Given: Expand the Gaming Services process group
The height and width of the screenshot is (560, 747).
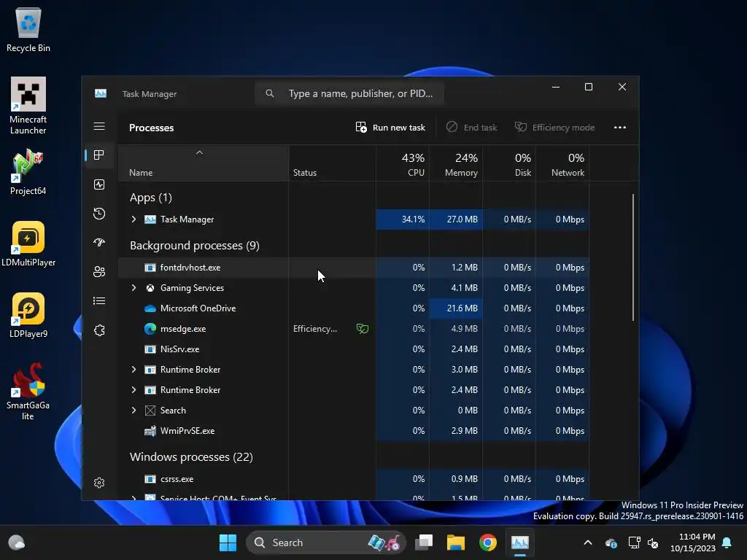Looking at the screenshot, I should (134, 287).
